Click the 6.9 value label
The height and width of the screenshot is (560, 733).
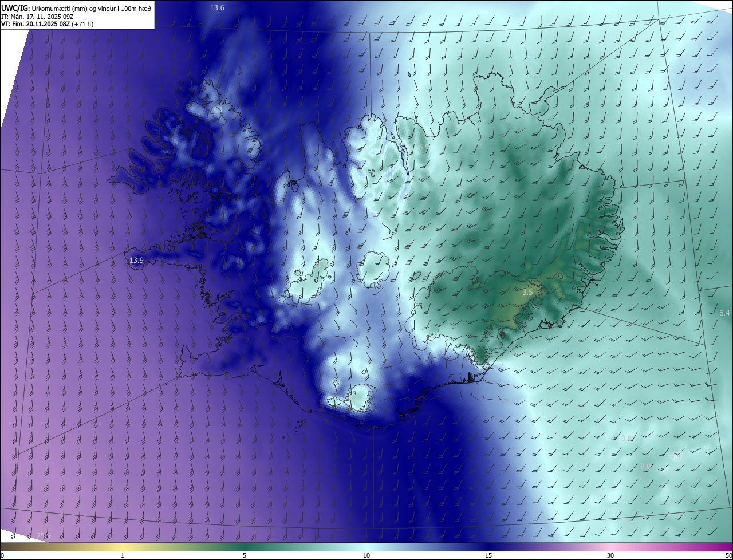tap(424, 147)
